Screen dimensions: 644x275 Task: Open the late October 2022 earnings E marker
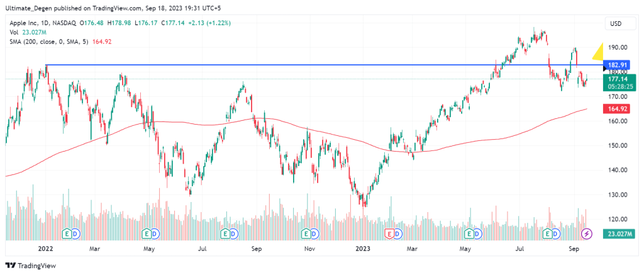click(306, 234)
